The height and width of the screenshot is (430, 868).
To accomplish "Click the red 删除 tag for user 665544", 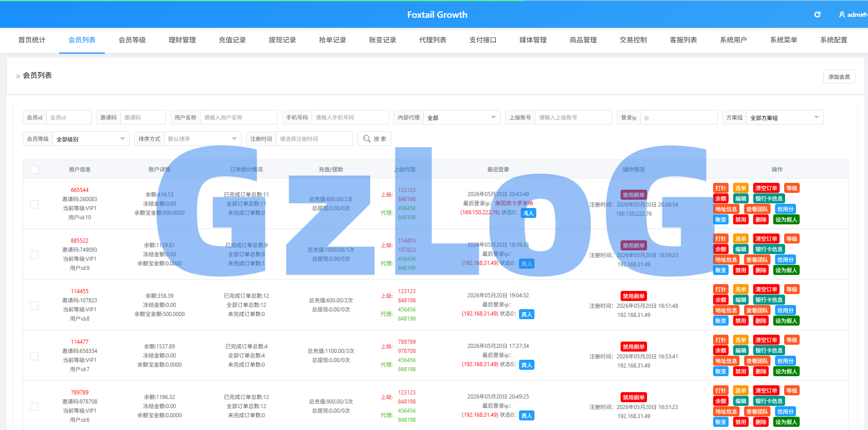I will pos(761,220).
